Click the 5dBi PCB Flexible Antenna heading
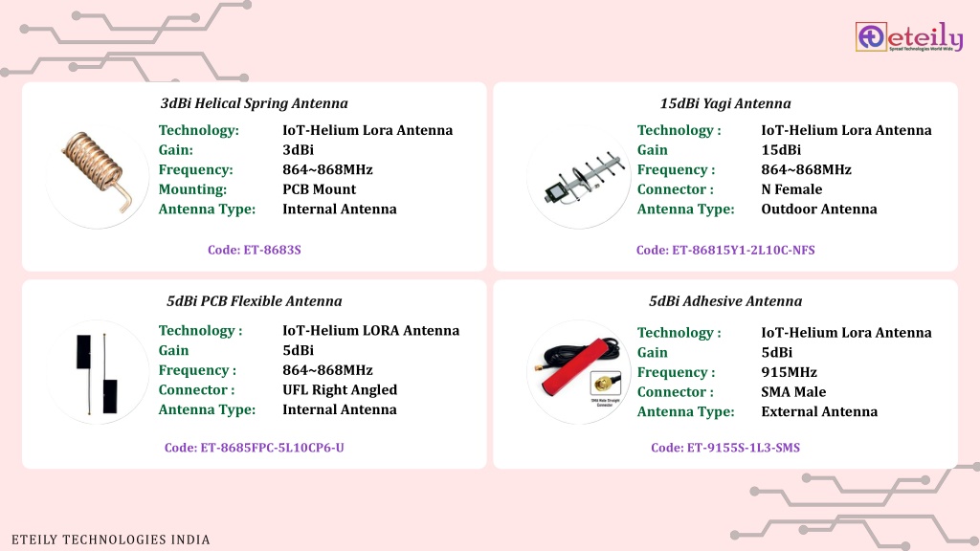 254,300
